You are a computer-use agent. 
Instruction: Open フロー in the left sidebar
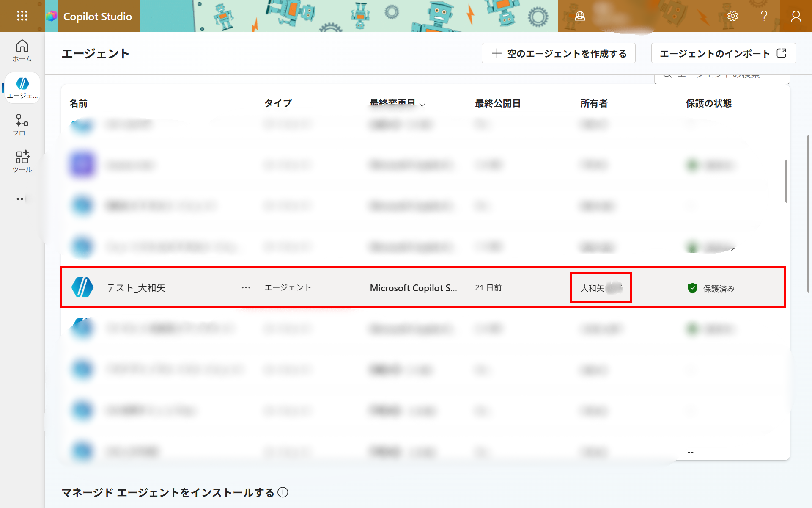tap(22, 125)
